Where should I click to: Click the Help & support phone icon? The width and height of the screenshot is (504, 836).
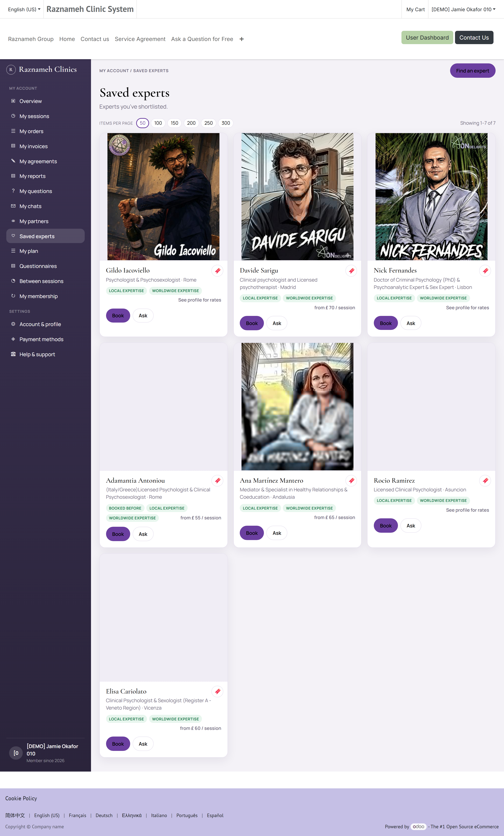[x=13, y=354]
